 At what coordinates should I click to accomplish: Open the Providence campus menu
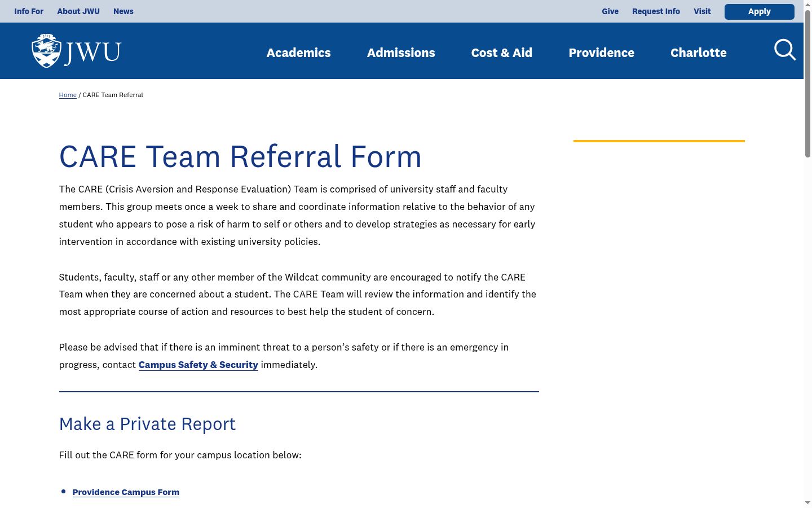tap(602, 52)
